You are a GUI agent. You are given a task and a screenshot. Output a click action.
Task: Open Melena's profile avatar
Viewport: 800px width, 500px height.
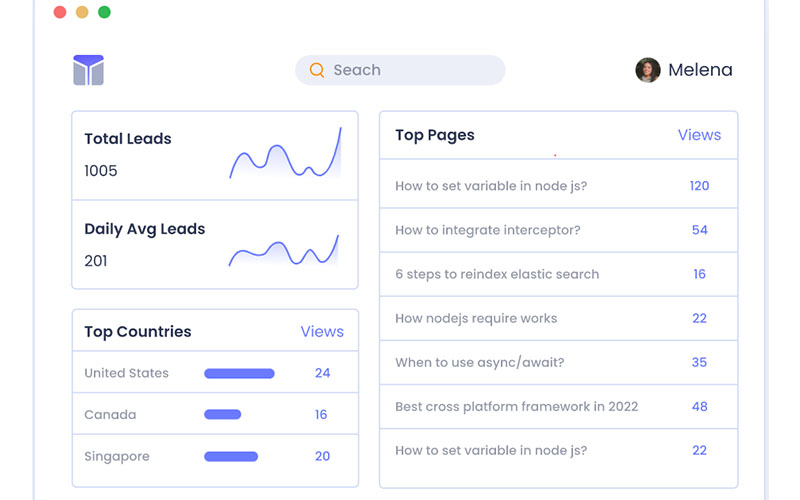[647, 70]
